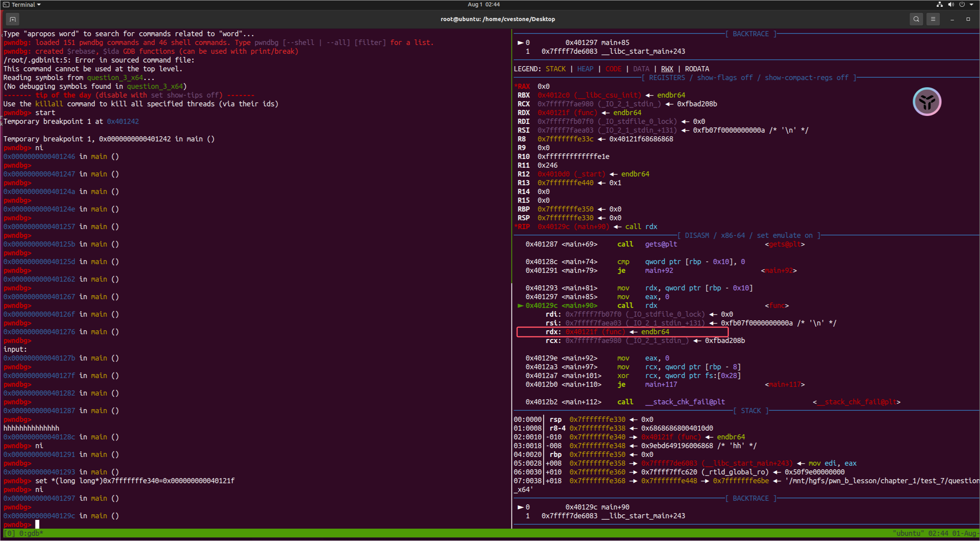Image resolution: width=980 pixels, height=541 pixels.
Task: Click the RDX register value 0x40121f (func)
Action: pyautogui.click(x=567, y=113)
